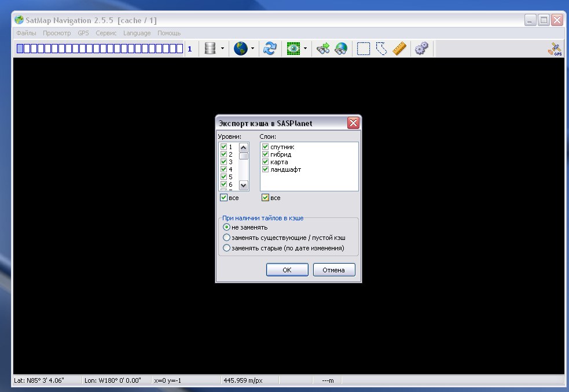This screenshot has height=392, width=569.
Task: Select the не заменять radio option
Action: (226, 227)
